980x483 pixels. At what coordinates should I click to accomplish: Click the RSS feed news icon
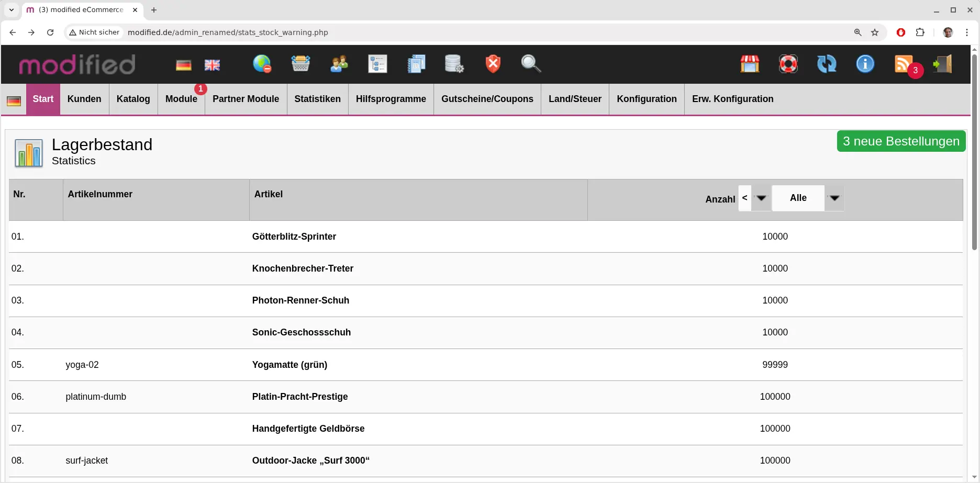(x=903, y=64)
